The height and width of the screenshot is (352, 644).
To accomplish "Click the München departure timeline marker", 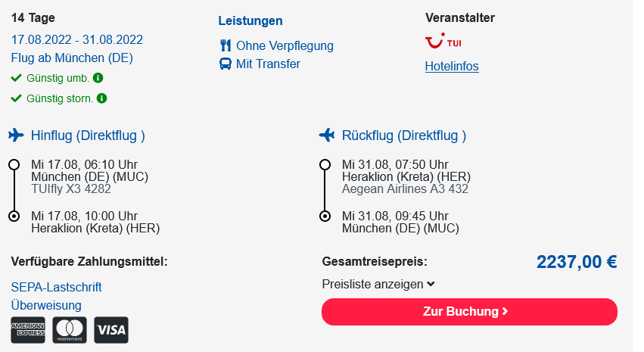I will click(14, 165).
